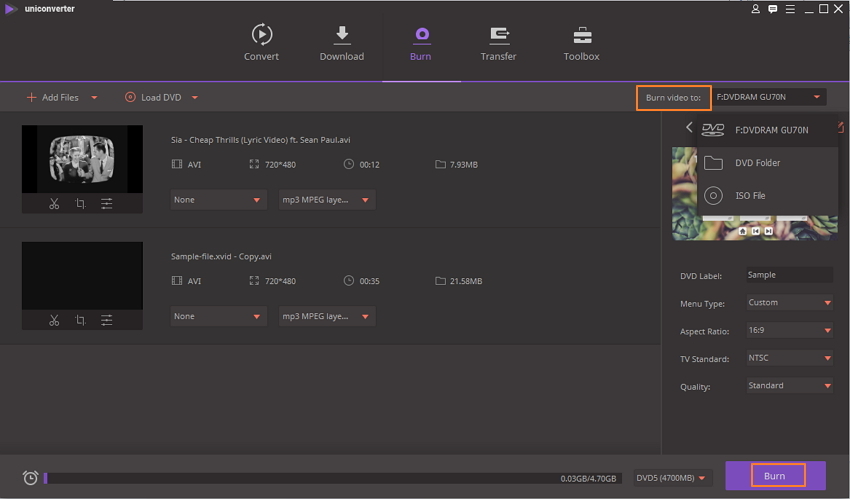Open the schedule alarm clock icon
850x499 pixels.
(30, 477)
